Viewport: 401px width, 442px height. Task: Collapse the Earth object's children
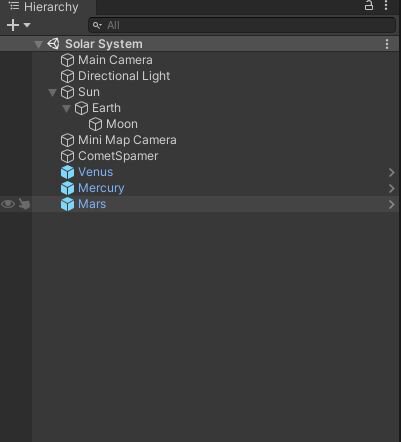point(66,108)
